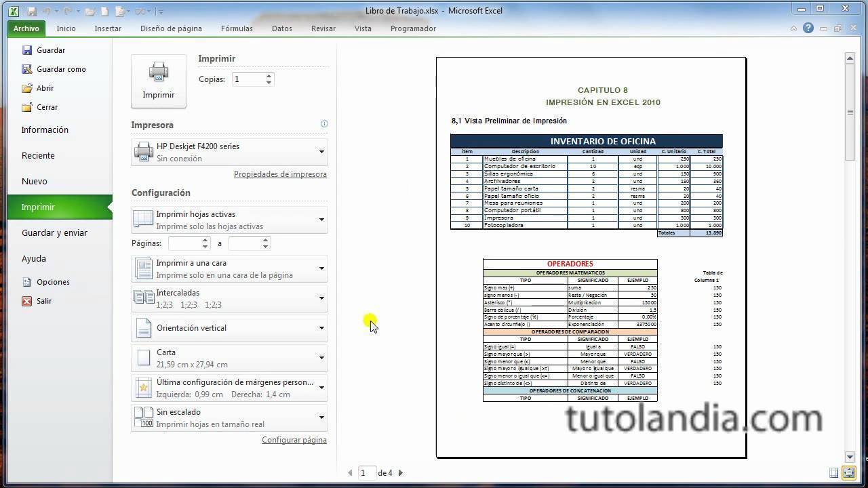Switch to the Programador tab

(x=413, y=28)
